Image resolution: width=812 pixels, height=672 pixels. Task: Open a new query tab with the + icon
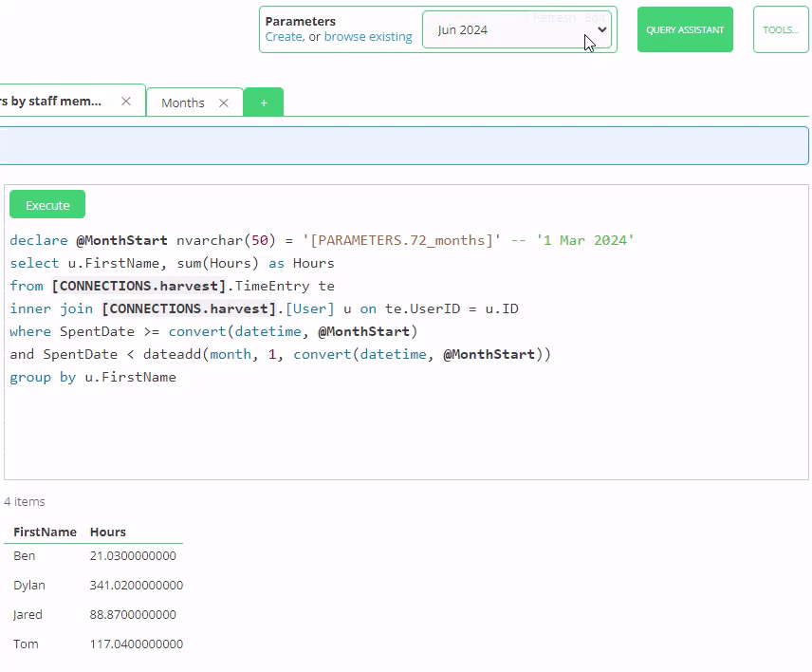click(x=263, y=101)
